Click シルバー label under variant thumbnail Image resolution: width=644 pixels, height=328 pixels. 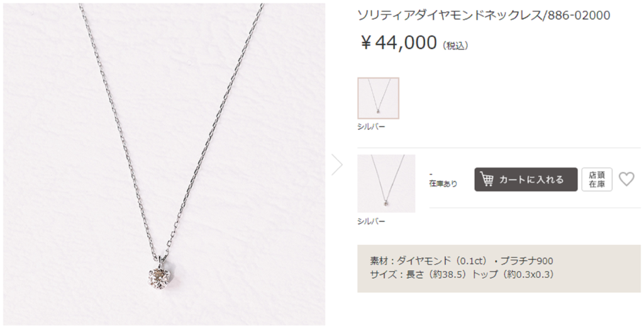[371, 221]
